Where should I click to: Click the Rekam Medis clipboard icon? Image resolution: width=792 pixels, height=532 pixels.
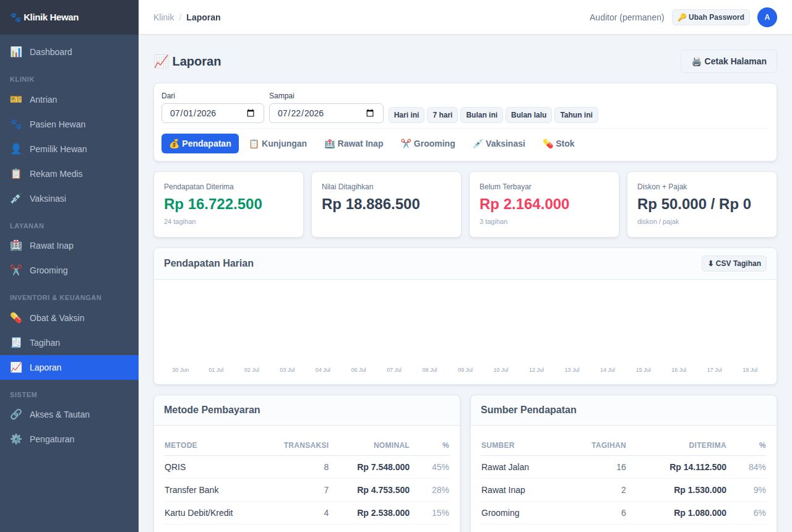click(16, 174)
